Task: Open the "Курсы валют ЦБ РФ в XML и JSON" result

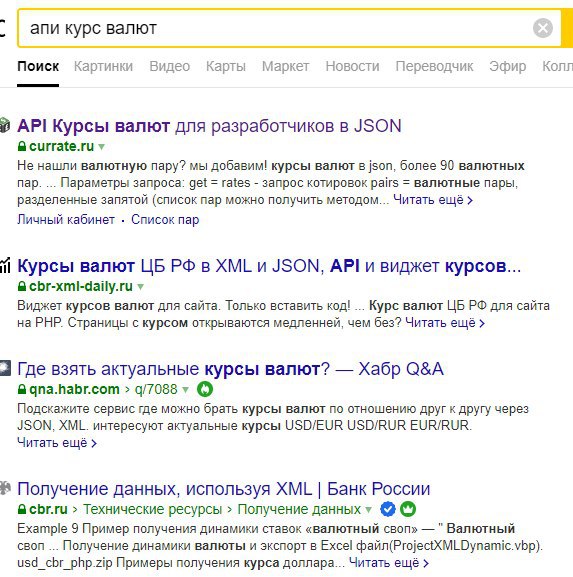Action: [x=269, y=266]
